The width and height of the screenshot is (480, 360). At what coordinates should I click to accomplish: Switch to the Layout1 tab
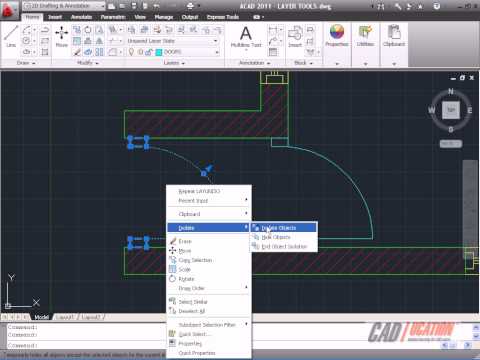click(x=65, y=317)
